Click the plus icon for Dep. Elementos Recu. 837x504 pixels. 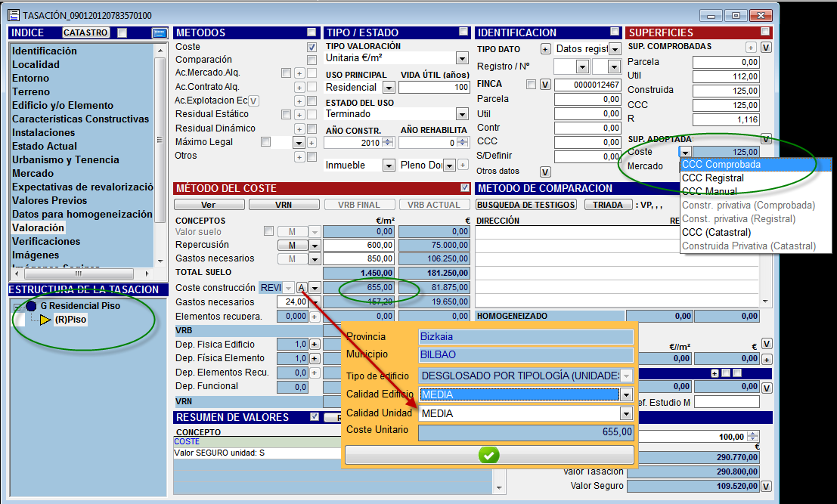pyautogui.click(x=315, y=373)
